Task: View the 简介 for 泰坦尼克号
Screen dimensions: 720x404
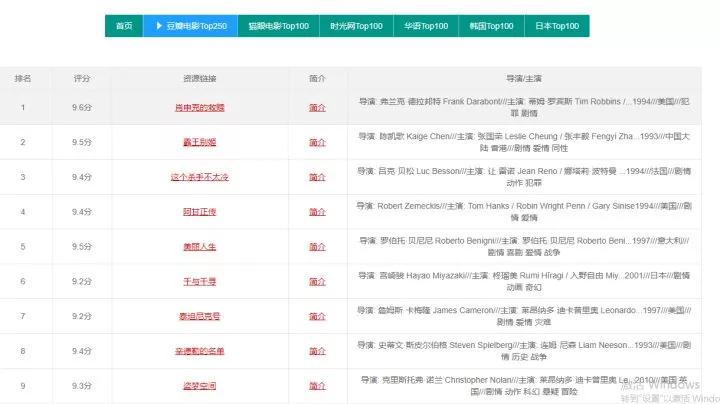Action: coord(317,316)
